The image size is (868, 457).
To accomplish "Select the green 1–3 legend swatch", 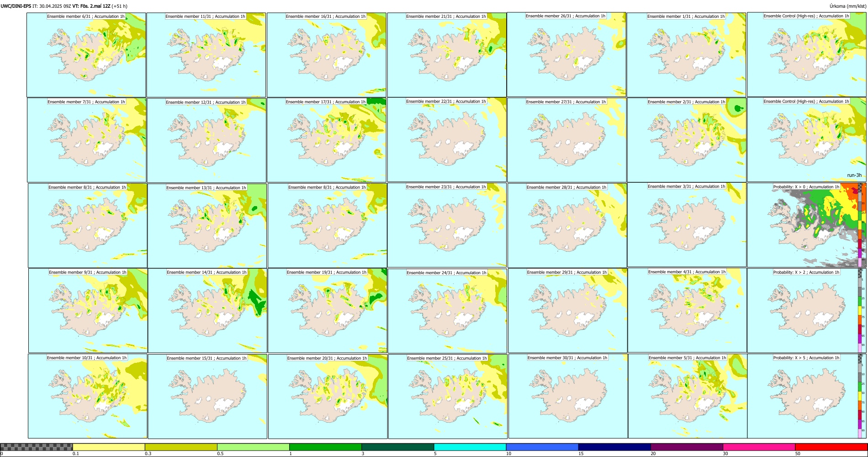I will point(325,447).
